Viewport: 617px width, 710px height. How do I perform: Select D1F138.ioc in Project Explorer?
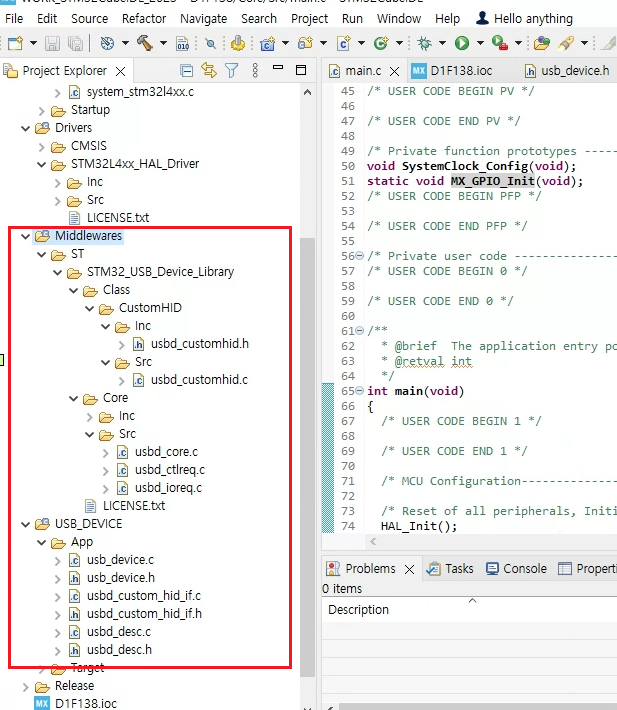86,704
